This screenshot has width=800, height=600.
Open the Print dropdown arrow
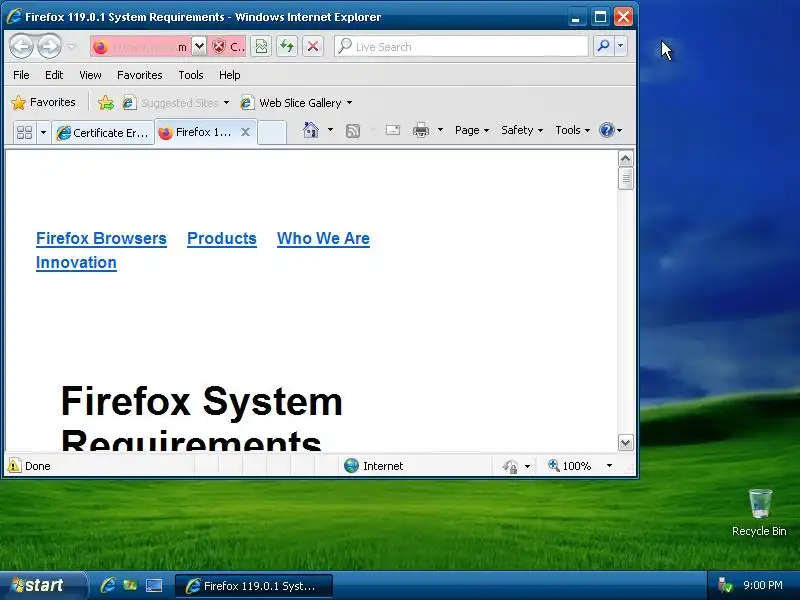coord(440,130)
